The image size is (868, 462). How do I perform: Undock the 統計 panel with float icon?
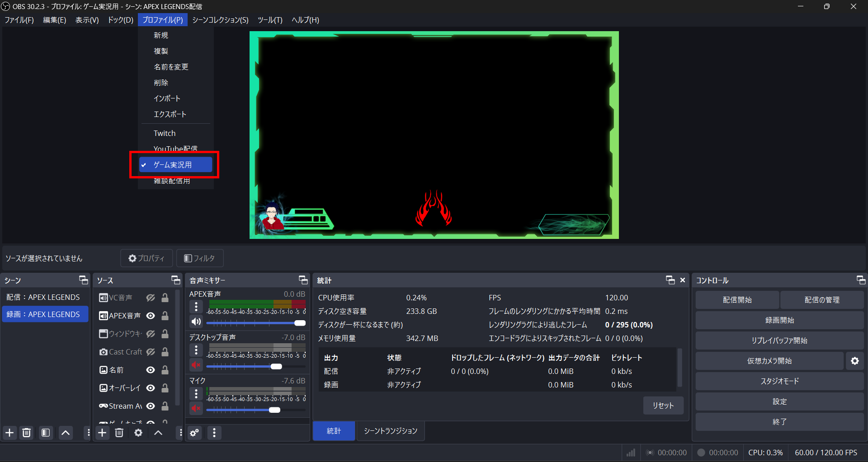tap(670, 280)
